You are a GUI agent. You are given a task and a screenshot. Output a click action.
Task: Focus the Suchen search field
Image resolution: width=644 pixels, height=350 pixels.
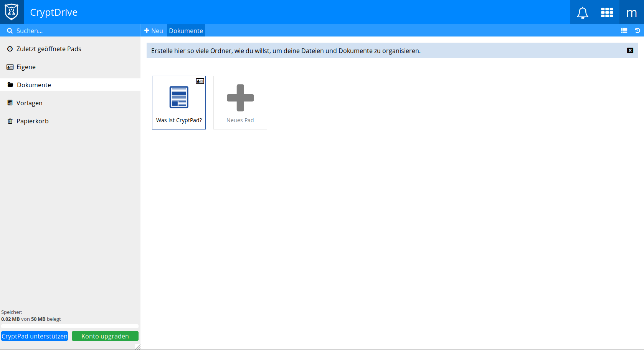pyautogui.click(x=70, y=31)
